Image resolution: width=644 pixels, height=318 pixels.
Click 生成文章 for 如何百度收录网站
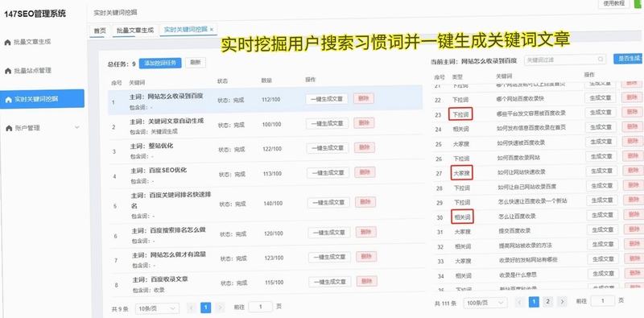(601, 156)
